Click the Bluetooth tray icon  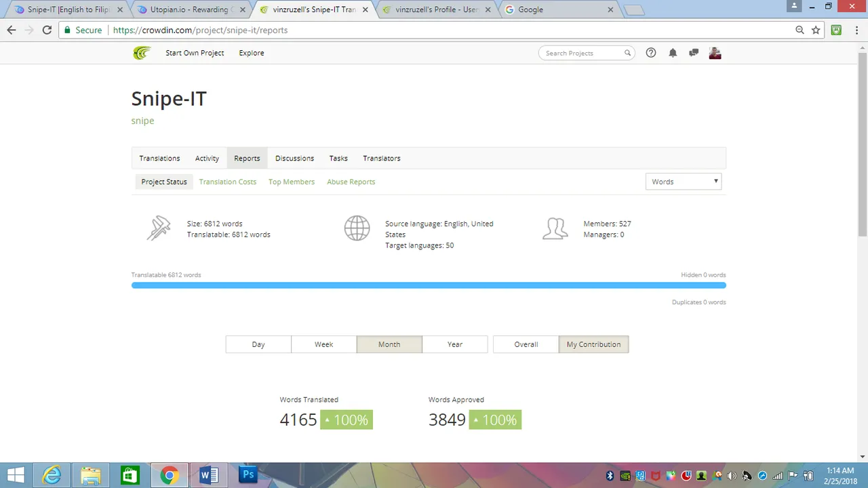pyautogui.click(x=610, y=476)
